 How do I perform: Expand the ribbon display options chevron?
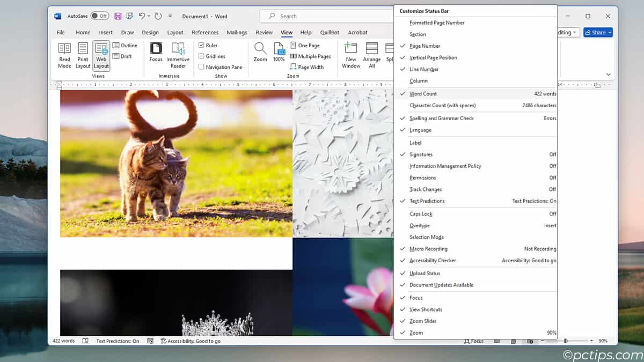608,74
